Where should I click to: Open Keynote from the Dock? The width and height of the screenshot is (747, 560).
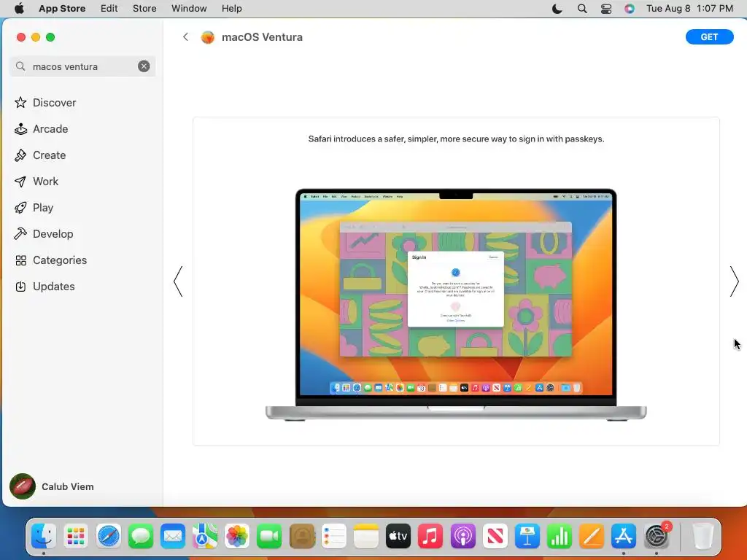click(x=527, y=536)
